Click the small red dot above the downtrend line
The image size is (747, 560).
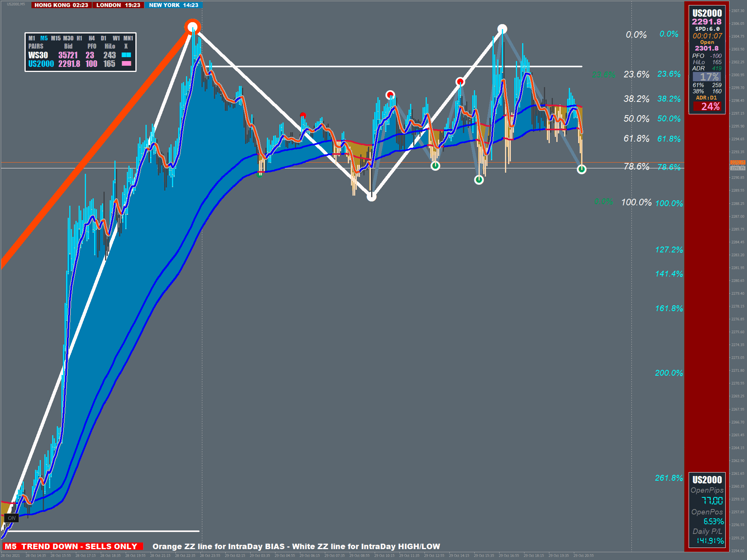pos(303,115)
